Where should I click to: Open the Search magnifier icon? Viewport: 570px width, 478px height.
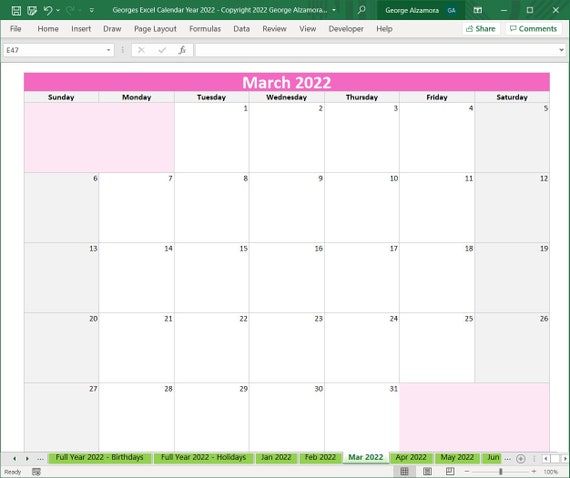coord(361,10)
